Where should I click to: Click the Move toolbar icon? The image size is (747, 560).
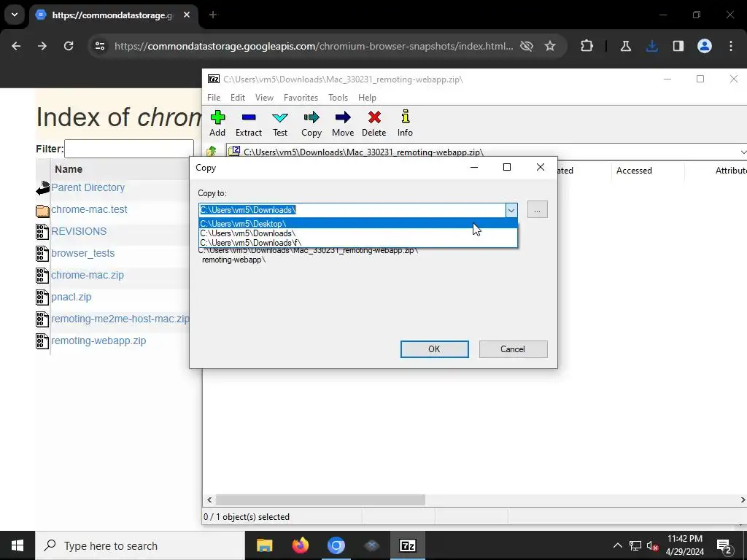pyautogui.click(x=343, y=123)
